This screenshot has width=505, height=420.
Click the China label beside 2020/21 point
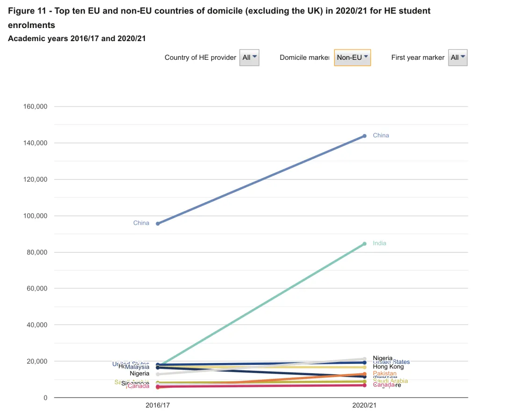point(381,135)
